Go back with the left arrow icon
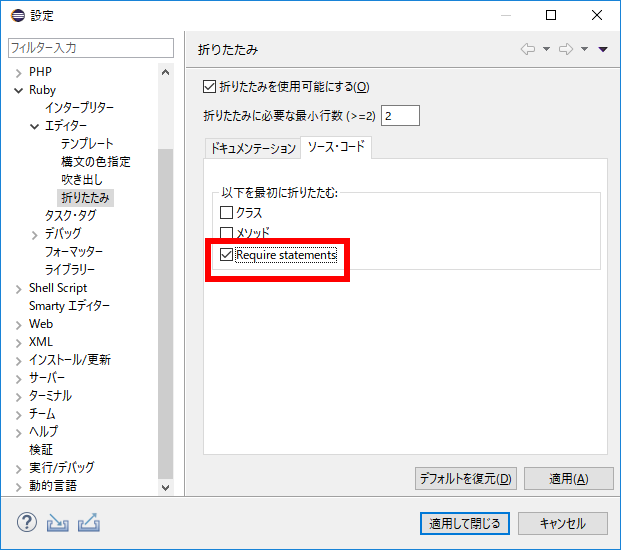 coord(528,49)
